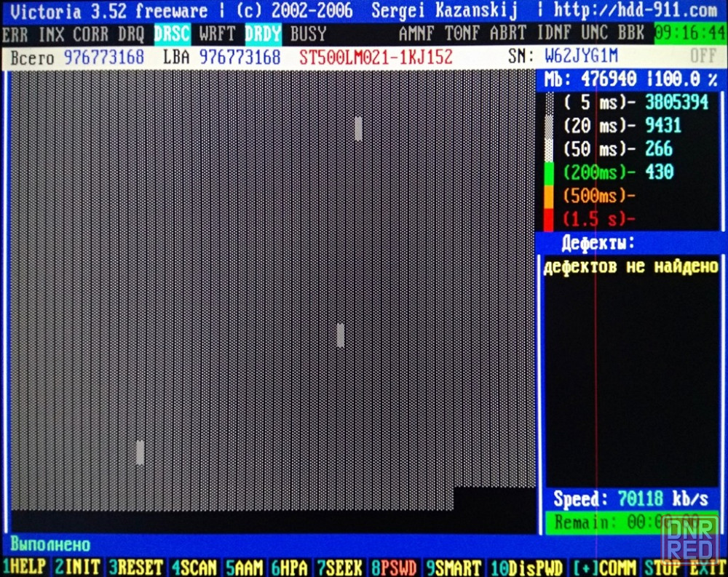Open the red 8PSWD item
The width and height of the screenshot is (728, 577).
(394, 567)
